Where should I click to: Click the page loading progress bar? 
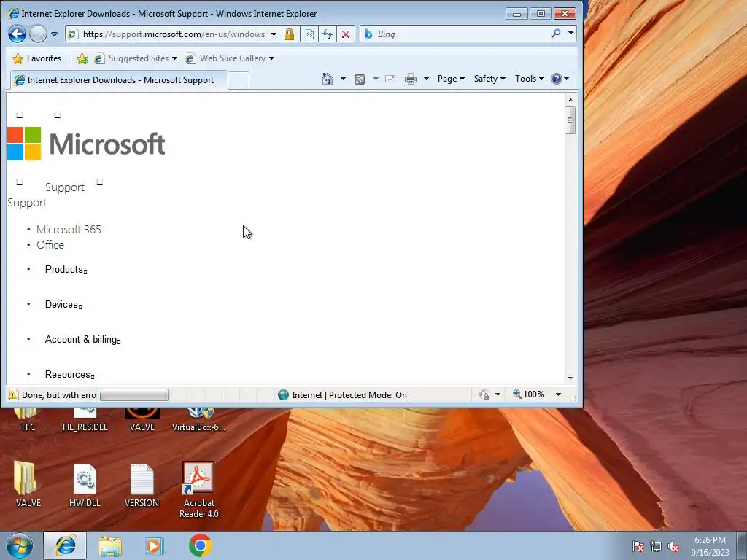(134, 395)
